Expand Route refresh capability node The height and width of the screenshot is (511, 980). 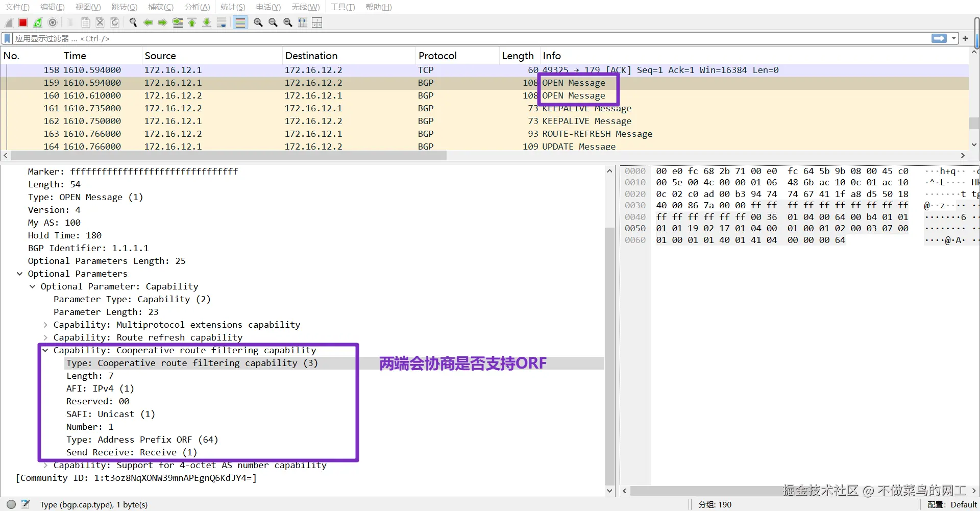coord(45,337)
